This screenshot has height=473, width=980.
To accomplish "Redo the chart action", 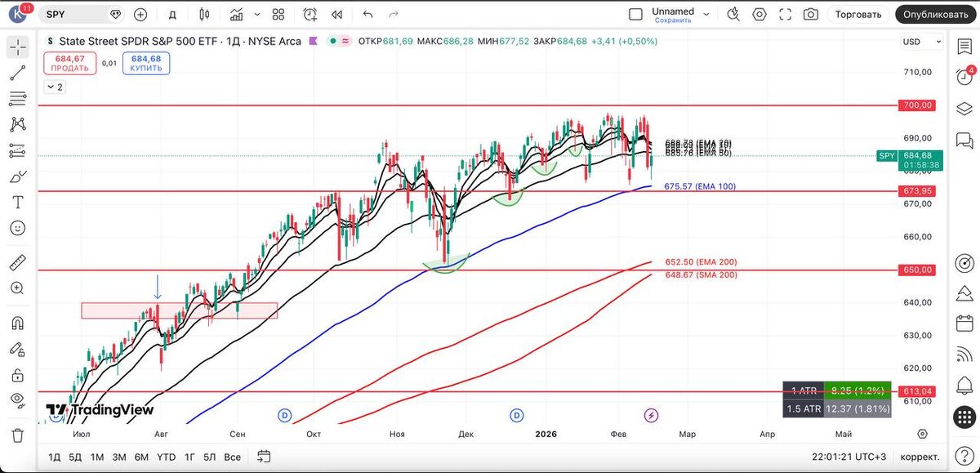I will pyautogui.click(x=394, y=14).
